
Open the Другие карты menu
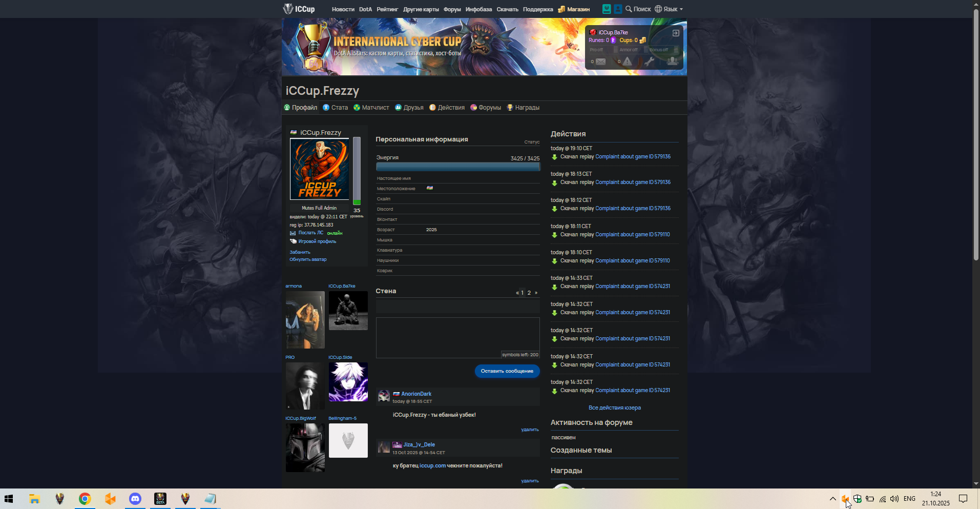(421, 9)
